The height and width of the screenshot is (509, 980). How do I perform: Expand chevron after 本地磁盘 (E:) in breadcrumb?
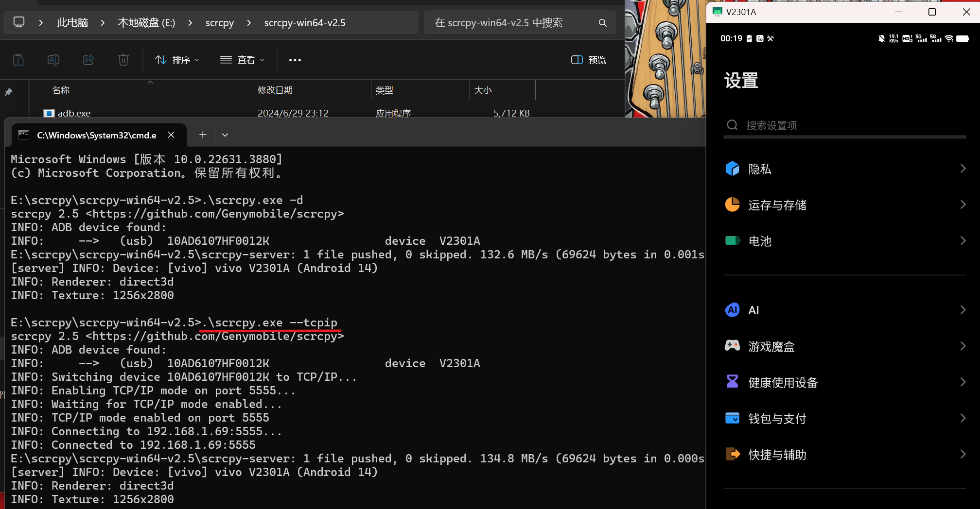click(190, 23)
